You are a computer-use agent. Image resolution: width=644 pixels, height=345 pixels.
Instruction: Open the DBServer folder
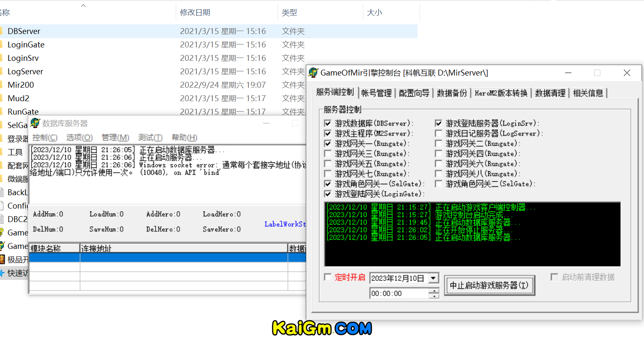24,31
